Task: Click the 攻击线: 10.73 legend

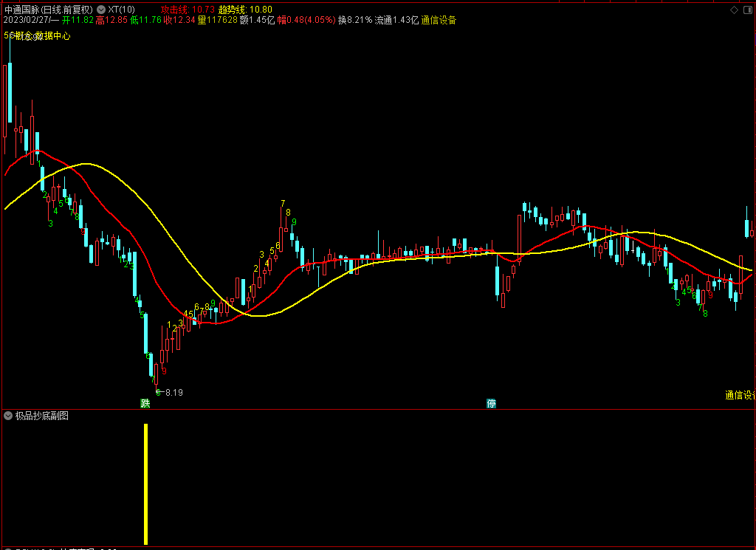Action: pos(188,10)
